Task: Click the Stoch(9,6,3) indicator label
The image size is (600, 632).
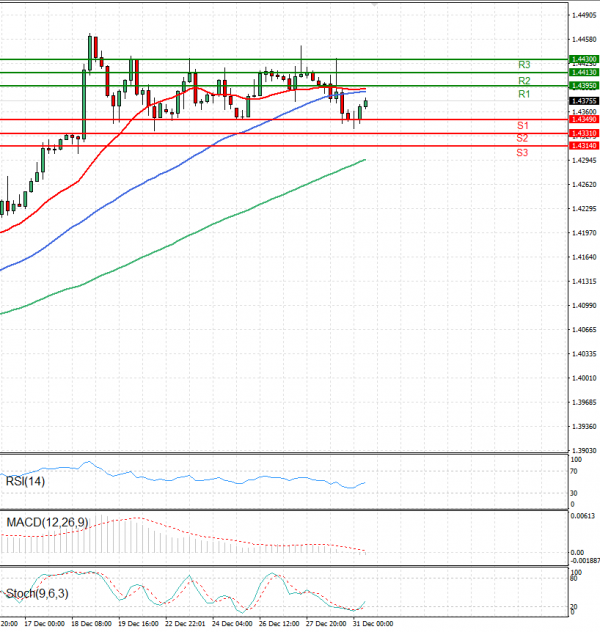Action: pos(36,594)
